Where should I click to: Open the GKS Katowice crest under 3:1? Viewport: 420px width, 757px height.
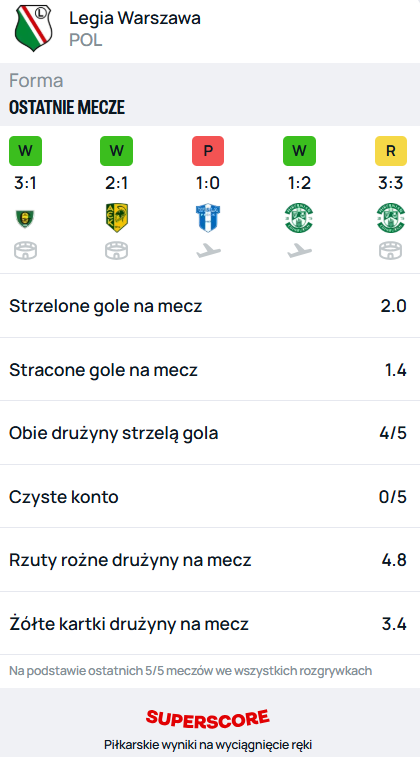[x=25, y=218]
